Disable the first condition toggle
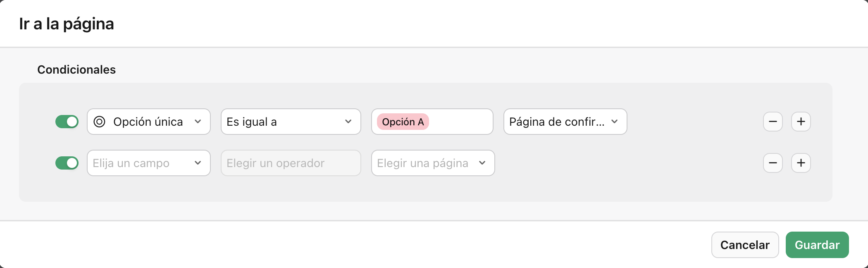Viewport: 868px width, 268px height. (67, 122)
